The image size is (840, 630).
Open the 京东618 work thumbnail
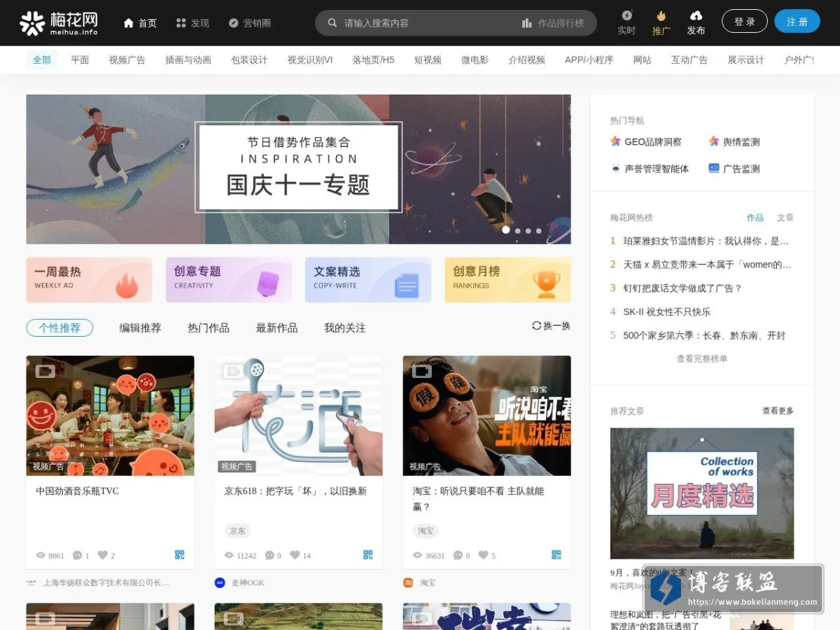coord(299,416)
